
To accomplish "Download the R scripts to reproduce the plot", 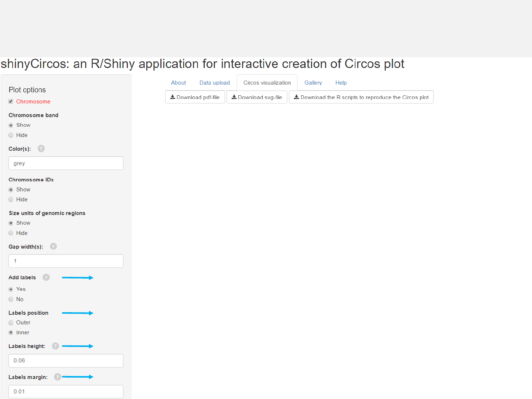I will point(361,97).
